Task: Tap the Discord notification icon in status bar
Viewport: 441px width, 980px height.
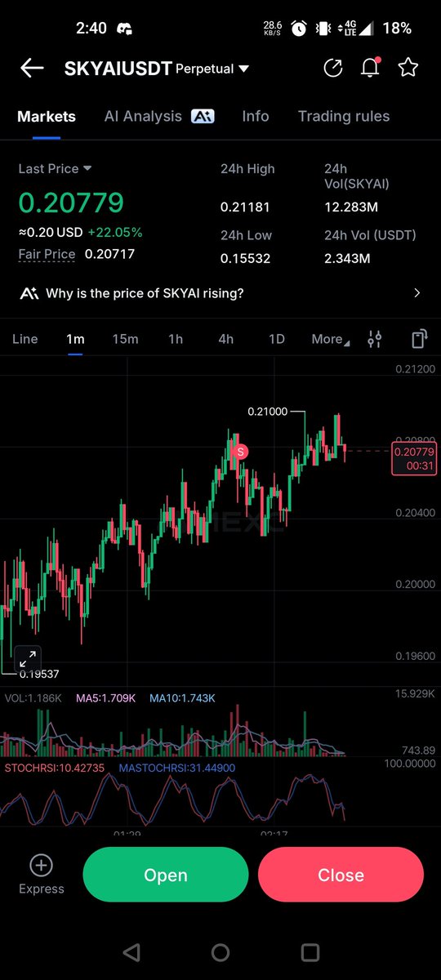Action: [125, 29]
